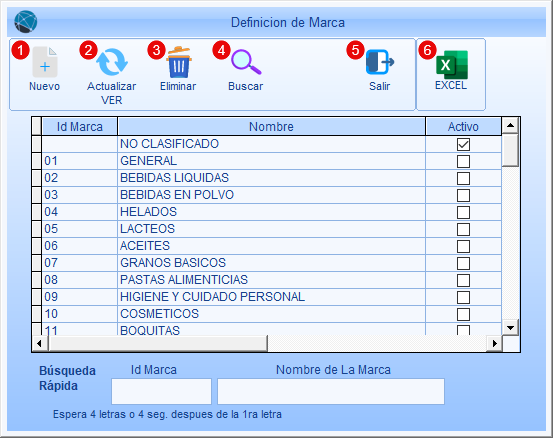Screen dimensions: 553x438
Task: Click the Eliminar trash can icon
Action: [x=179, y=62]
